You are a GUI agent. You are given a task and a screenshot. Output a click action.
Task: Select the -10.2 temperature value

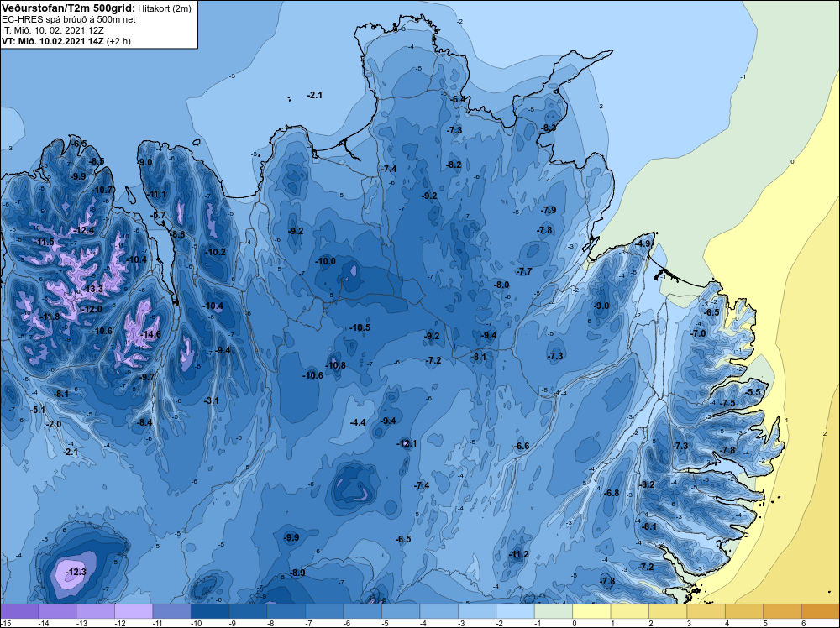[215, 252]
